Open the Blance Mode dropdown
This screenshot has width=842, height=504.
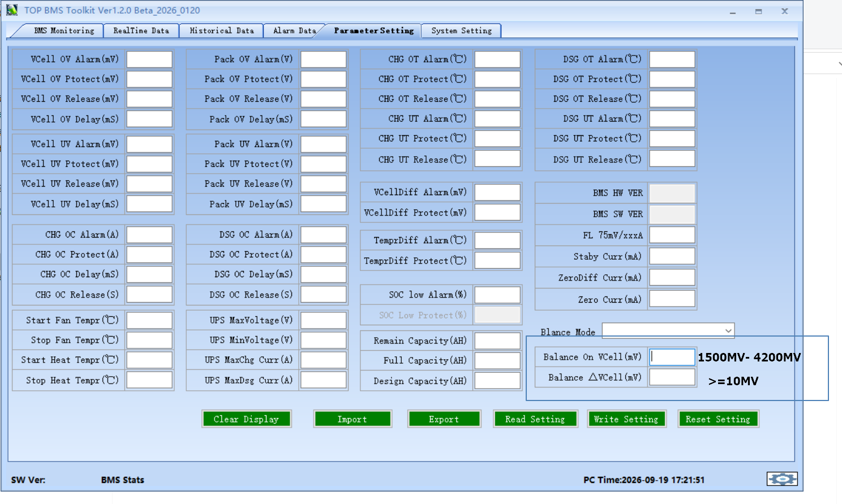click(668, 330)
